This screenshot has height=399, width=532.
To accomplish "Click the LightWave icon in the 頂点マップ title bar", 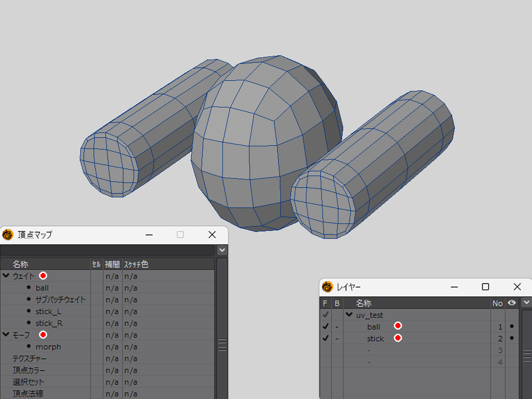I will [x=7, y=235].
